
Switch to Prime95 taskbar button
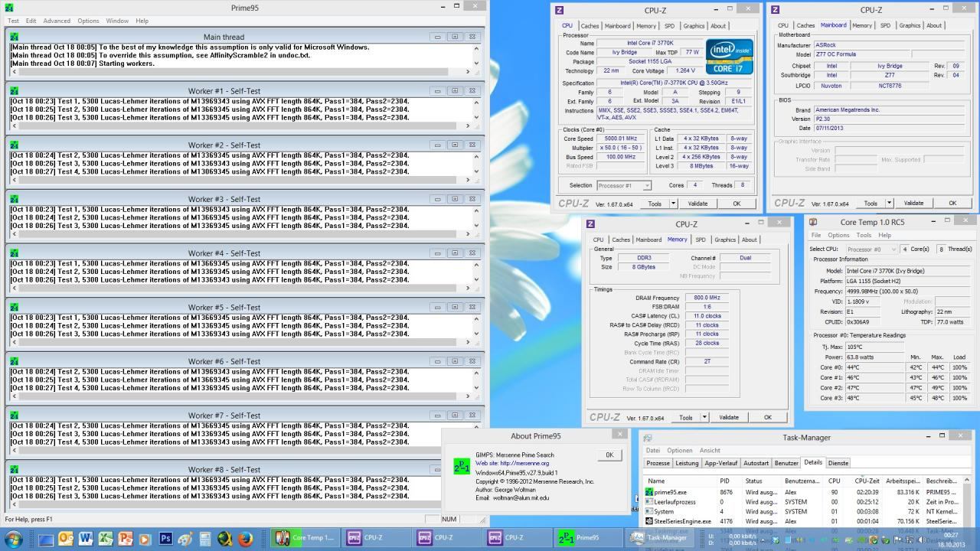click(x=588, y=538)
